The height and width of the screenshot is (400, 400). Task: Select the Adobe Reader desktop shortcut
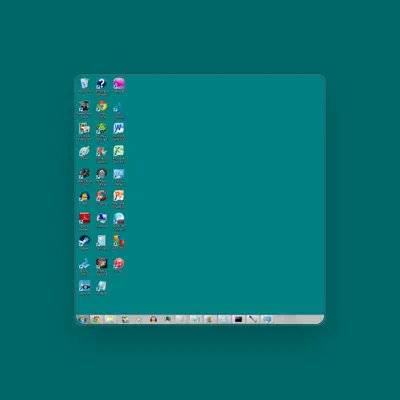[85, 218]
